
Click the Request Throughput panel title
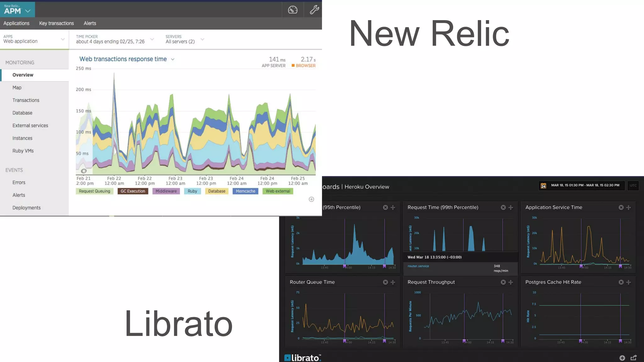click(431, 282)
